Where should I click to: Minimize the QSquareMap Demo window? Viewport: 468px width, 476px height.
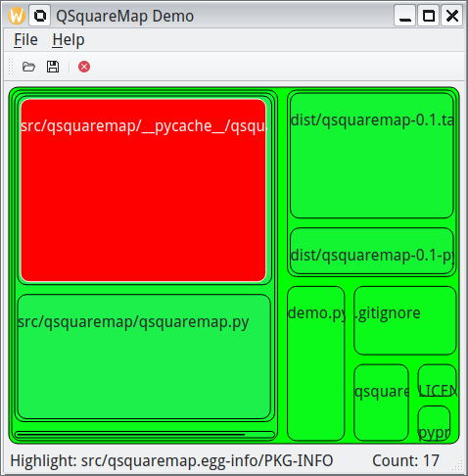pyautogui.click(x=405, y=16)
